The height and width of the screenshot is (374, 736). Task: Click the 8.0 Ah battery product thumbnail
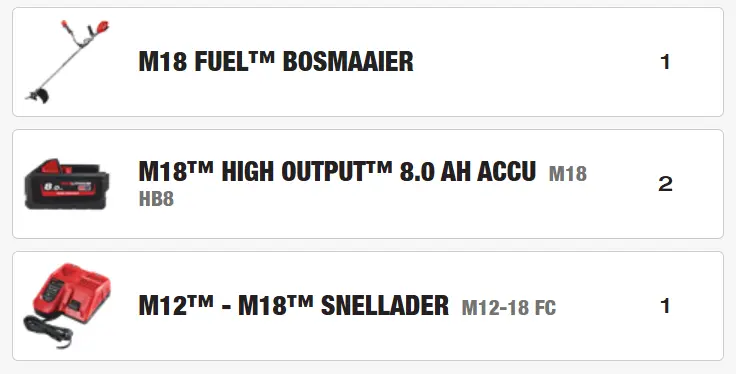67,184
